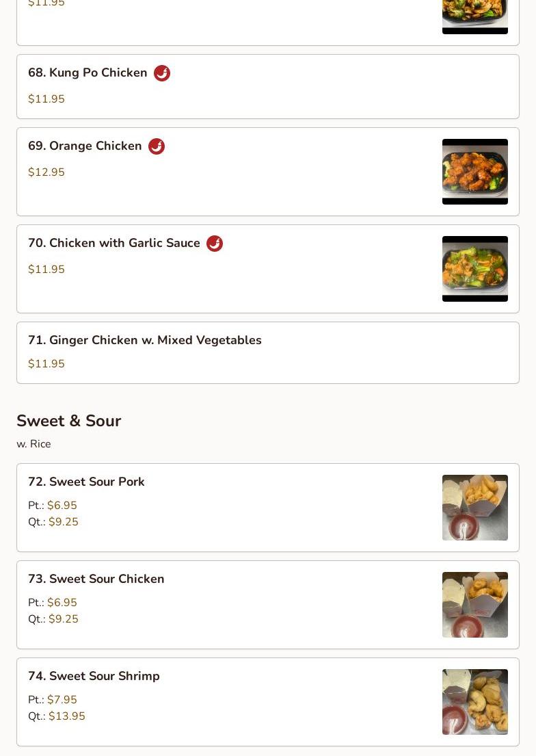Screen dimensions: 536x756
Task: Click the spicy icon by Chicken with Garlic Sauce
Action: point(215,244)
